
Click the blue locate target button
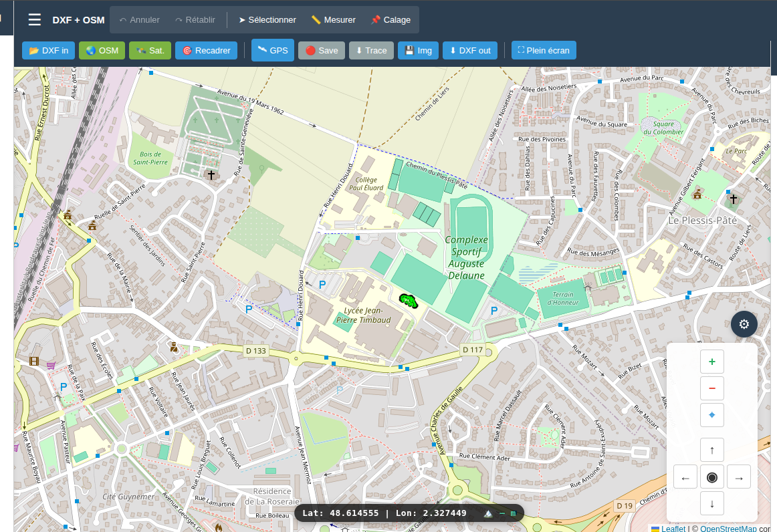[711, 415]
